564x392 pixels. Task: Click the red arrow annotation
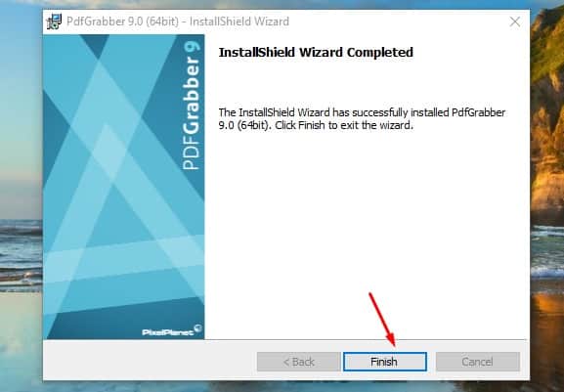tap(382, 320)
